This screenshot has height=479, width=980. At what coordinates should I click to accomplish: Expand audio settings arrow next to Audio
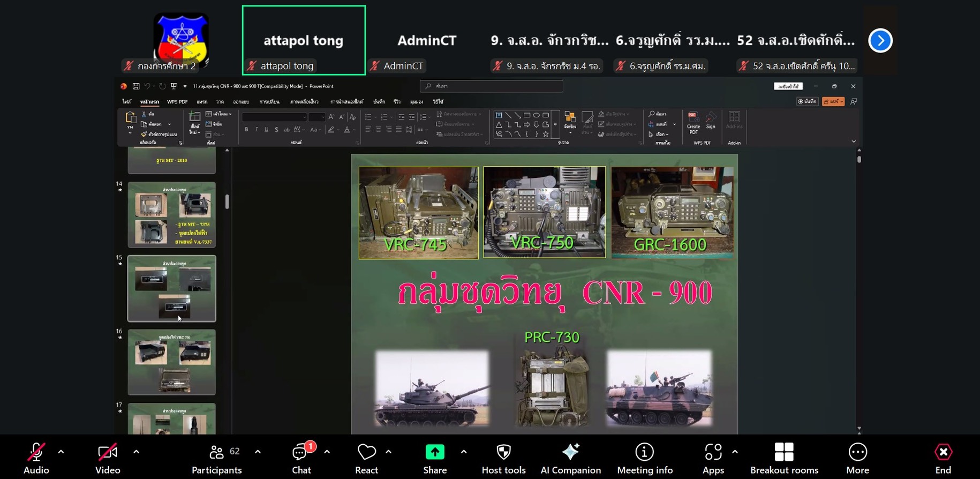pos(61,452)
